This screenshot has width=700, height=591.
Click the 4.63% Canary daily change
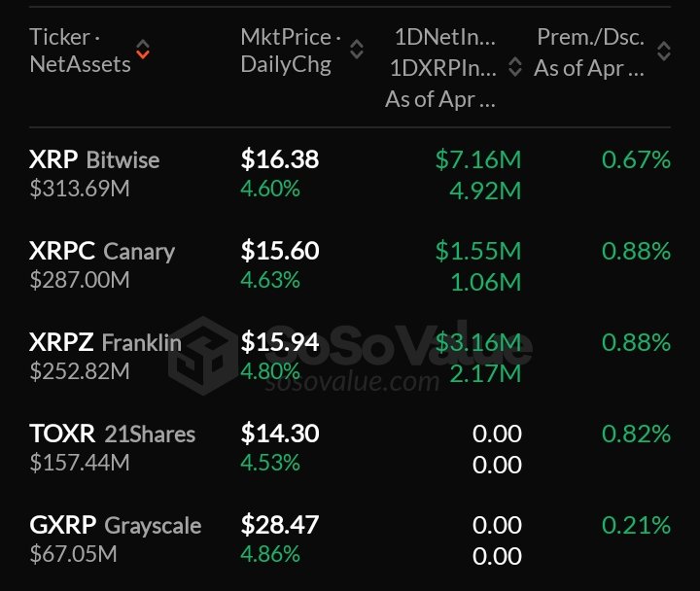click(x=270, y=280)
